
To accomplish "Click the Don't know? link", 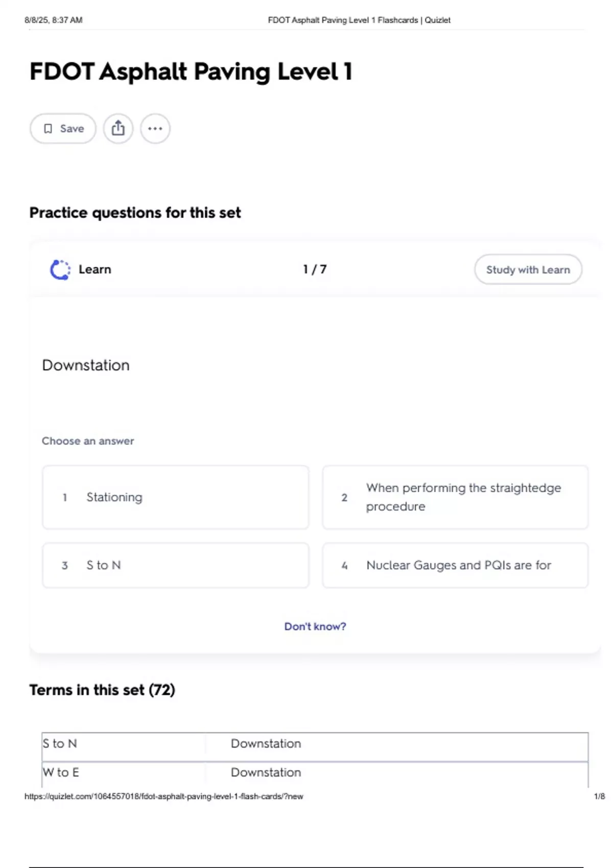I will click(315, 626).
